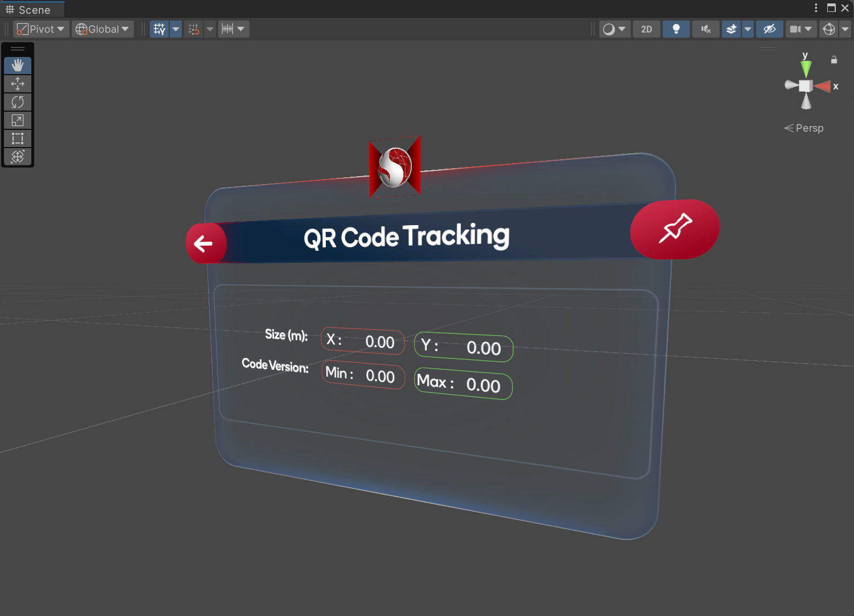Open the increment snapping dropdown

[x=234, y=29]
